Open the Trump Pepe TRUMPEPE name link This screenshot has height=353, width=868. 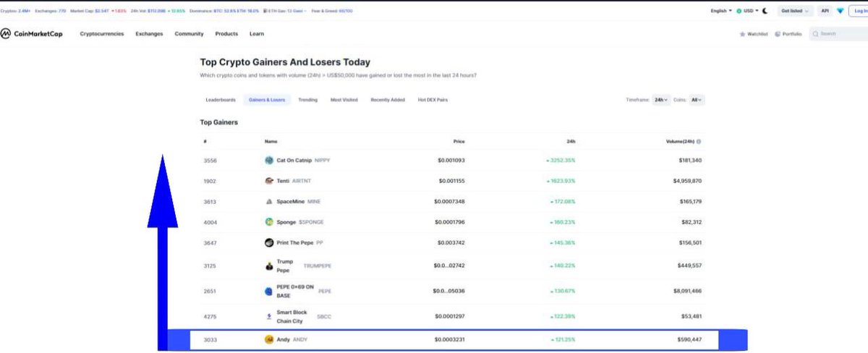(304, 266)
